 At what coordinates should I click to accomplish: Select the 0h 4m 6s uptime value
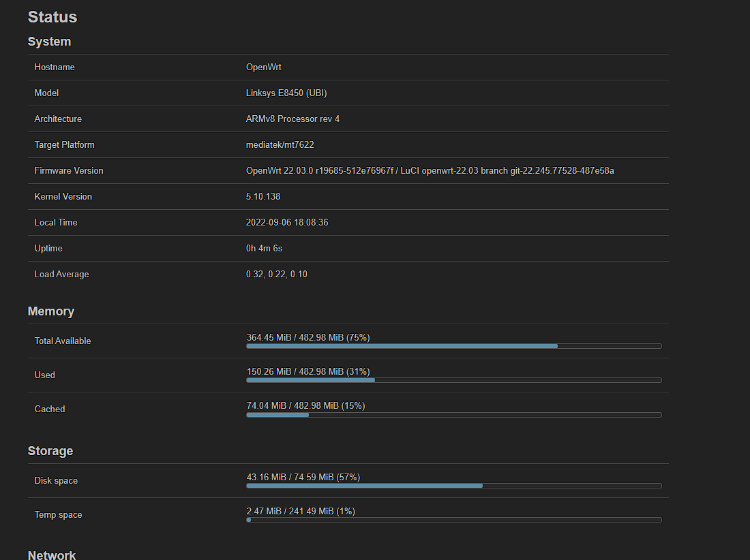(x=264, y=249)
